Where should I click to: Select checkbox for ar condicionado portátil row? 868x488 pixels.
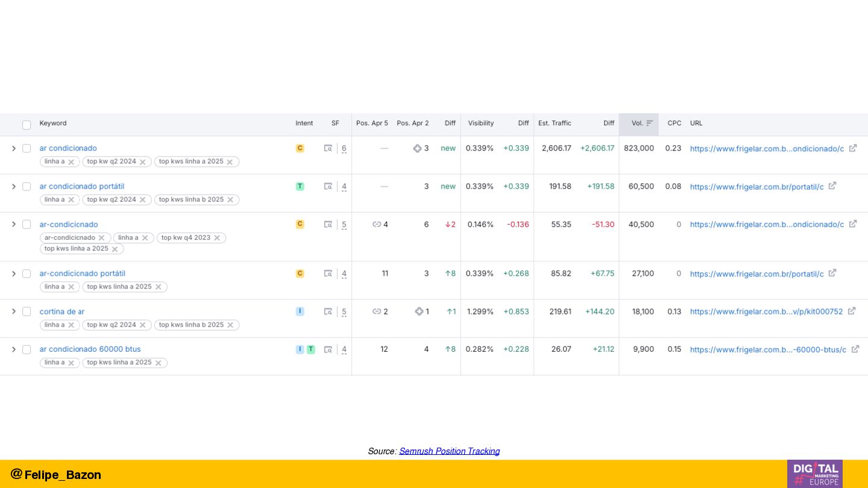27,187
